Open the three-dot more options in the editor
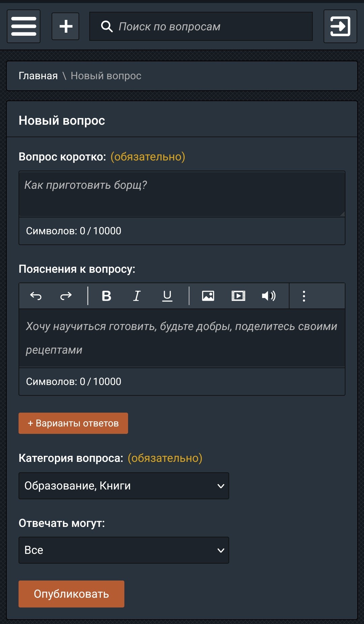Viewport: 364px width, 624px height. click(304, 296)
